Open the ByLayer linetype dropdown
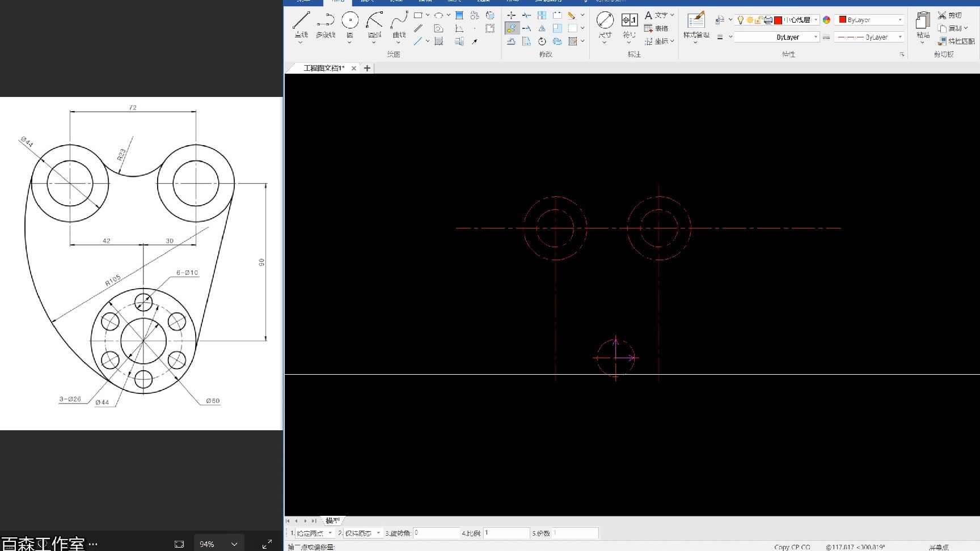The image size is (980, 551). (x=869, y=37)
